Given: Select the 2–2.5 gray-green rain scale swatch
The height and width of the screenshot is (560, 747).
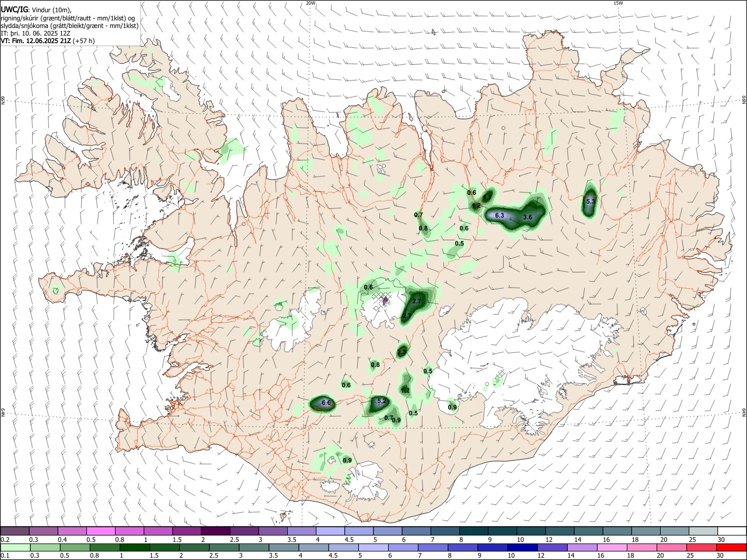Looking at the screenshot, I should [x=194, y=547].
